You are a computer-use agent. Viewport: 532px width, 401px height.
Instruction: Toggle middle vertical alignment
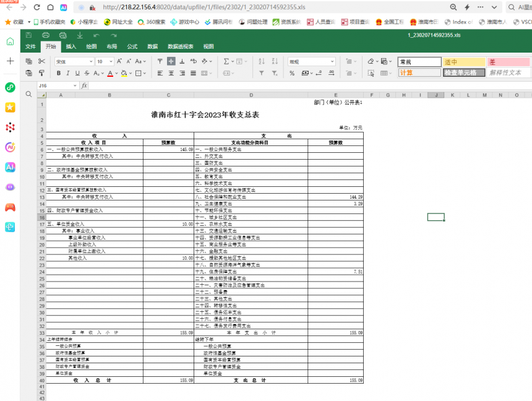point(171,61)
